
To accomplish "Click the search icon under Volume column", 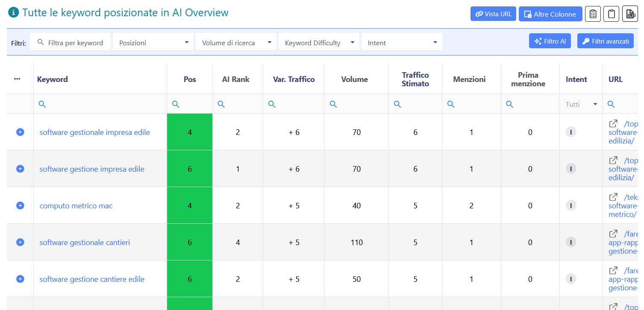I will point(333,104).
